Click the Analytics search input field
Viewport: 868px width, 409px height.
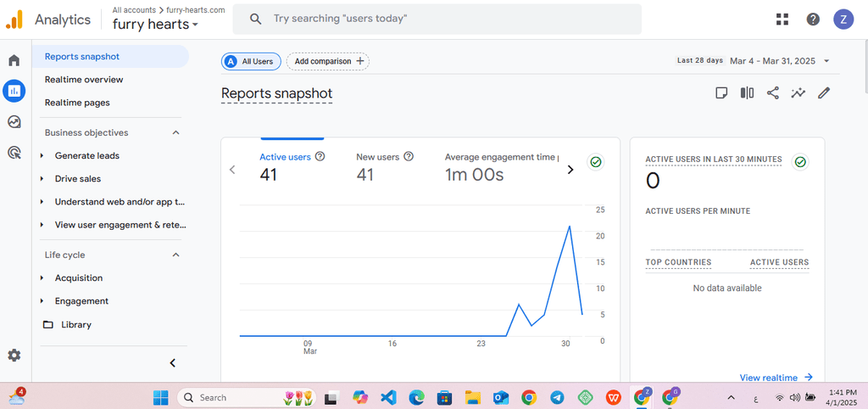coord(437,19)
